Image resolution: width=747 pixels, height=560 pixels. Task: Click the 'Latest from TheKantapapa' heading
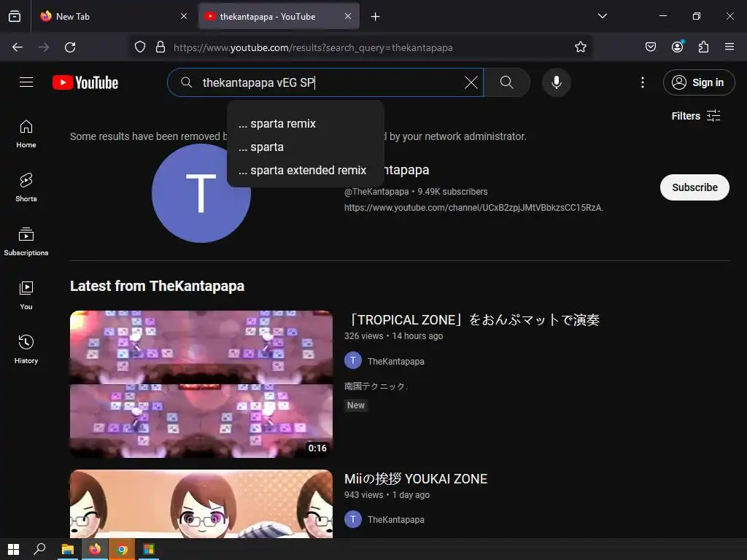(x=158, y=286)
